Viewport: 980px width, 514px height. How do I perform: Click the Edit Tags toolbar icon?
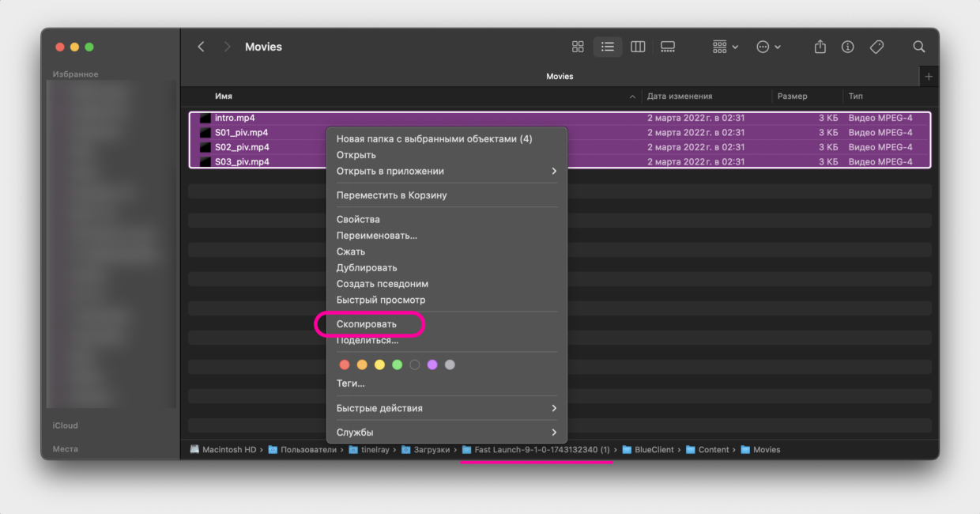(876, 47)
